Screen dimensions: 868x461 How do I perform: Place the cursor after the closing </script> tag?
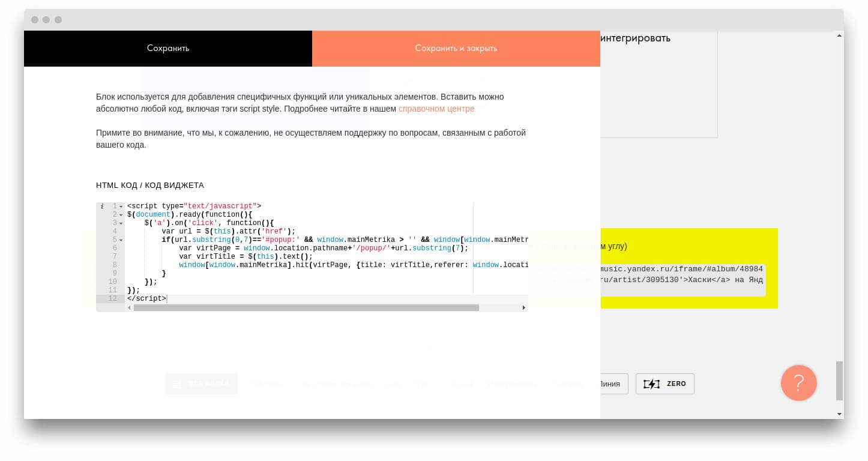point(167,298)
